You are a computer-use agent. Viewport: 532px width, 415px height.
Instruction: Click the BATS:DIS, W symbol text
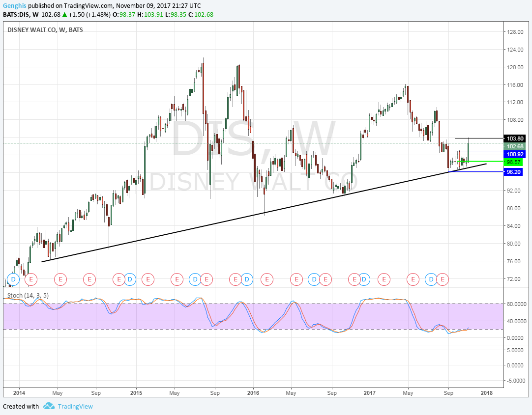click(21, 15)
